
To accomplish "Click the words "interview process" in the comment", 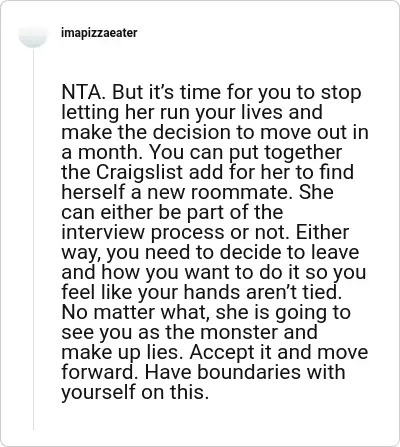I will (143, 232).
